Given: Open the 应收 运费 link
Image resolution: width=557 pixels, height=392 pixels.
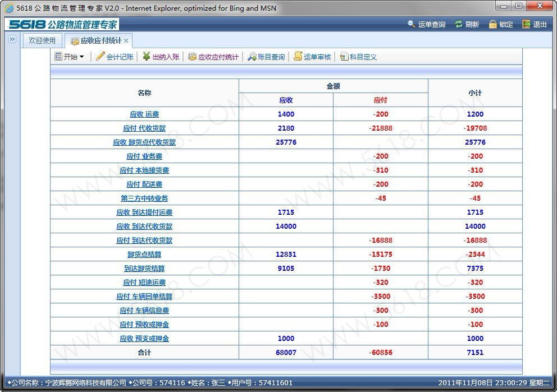Looking at the screenshot, I should pyautogui.click(x=144, y=114).
